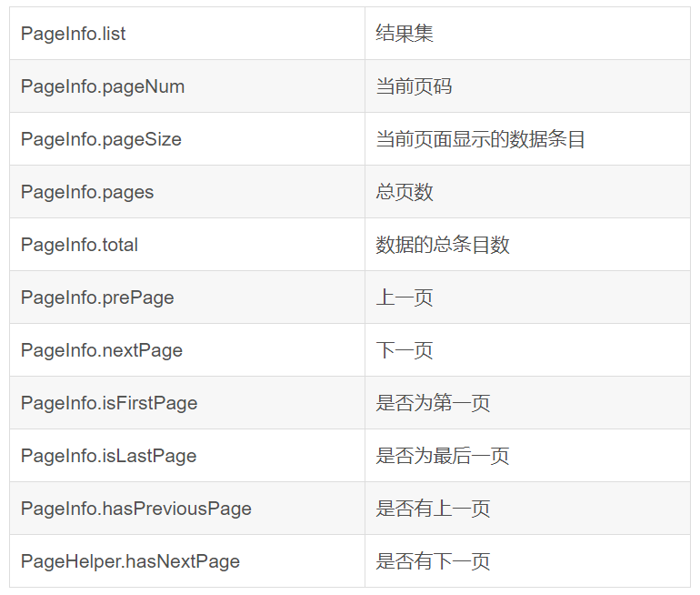Screen dimensions: 700x595
Task: Select PageInfo.total cell
Action: click(x=187, y=245)
